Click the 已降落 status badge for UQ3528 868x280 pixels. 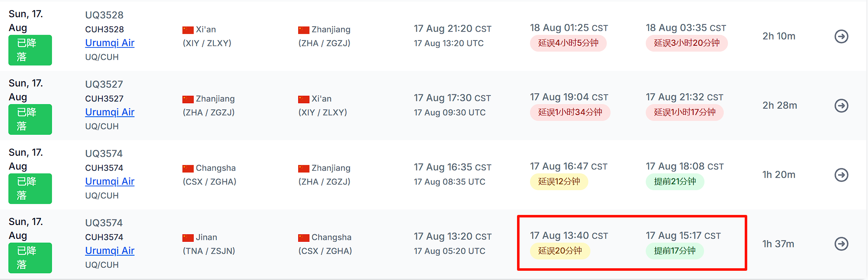pyautogui.click(x=30, y=50)
